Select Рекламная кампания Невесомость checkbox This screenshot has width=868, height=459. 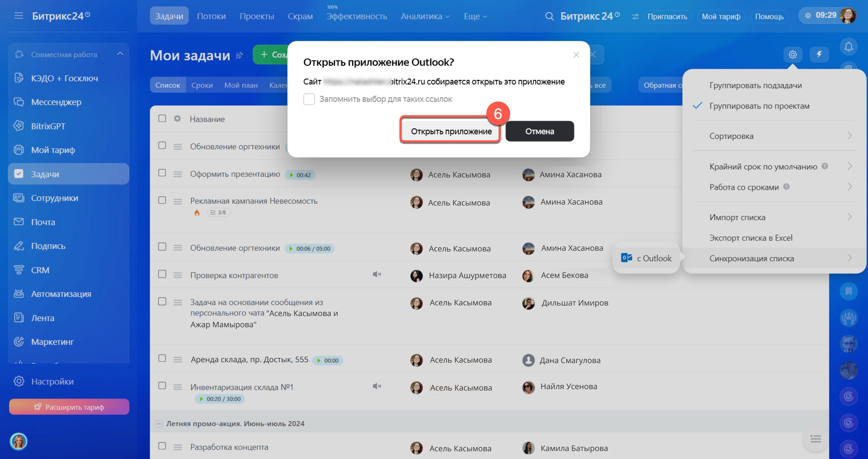point(162,200)
